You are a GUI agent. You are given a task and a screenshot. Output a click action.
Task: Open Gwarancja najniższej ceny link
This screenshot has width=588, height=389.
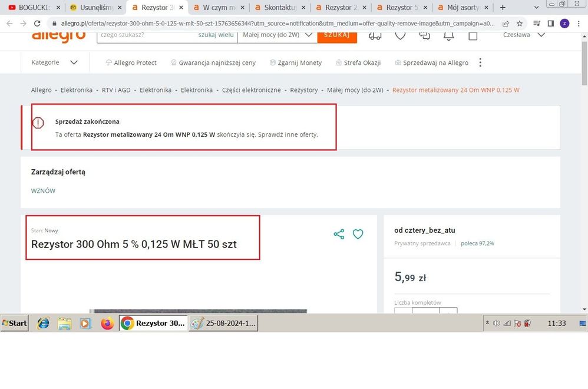click(213, 62)
